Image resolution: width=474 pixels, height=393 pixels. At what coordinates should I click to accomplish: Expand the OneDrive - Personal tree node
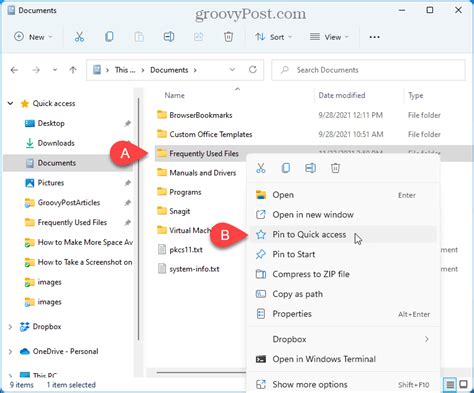coord(10,351)
